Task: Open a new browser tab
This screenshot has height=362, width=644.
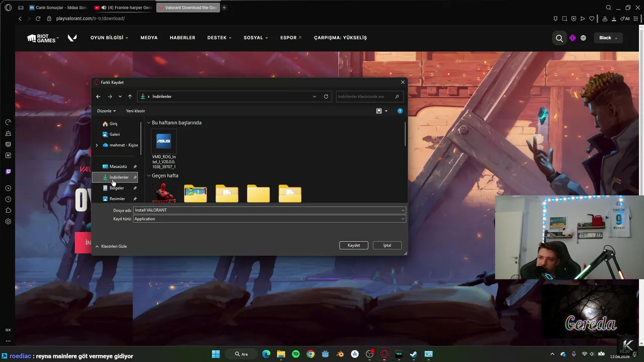Action: point(224,8)
